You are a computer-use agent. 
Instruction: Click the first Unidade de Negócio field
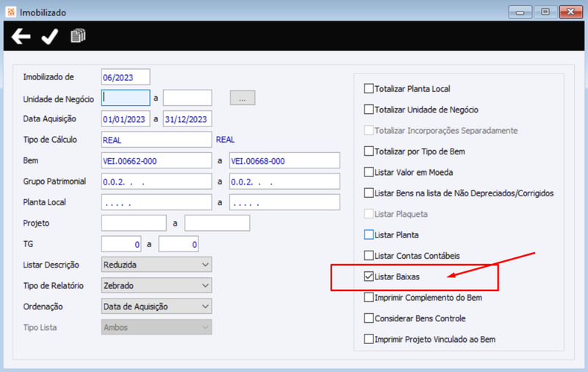coord(126,98)
